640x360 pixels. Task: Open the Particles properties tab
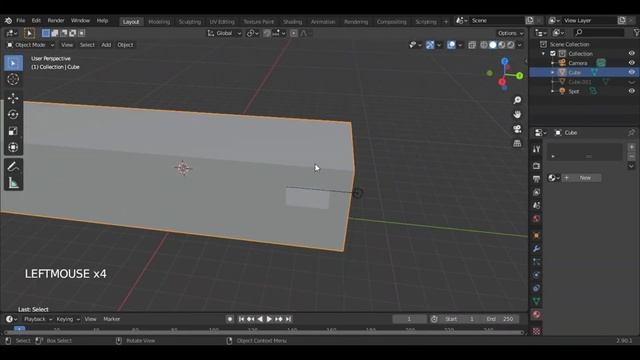(536, 262)
